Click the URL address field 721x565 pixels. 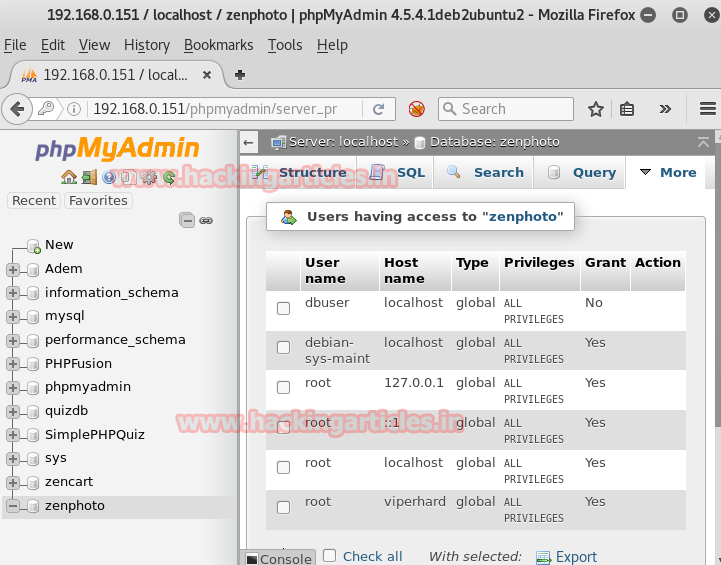pos(225,109)
